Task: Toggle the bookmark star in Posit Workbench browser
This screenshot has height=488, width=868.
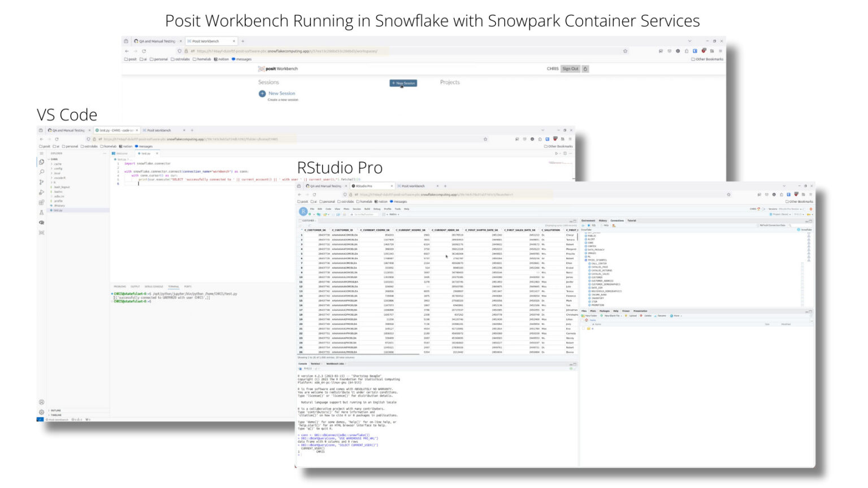Action: click(626, 50)
